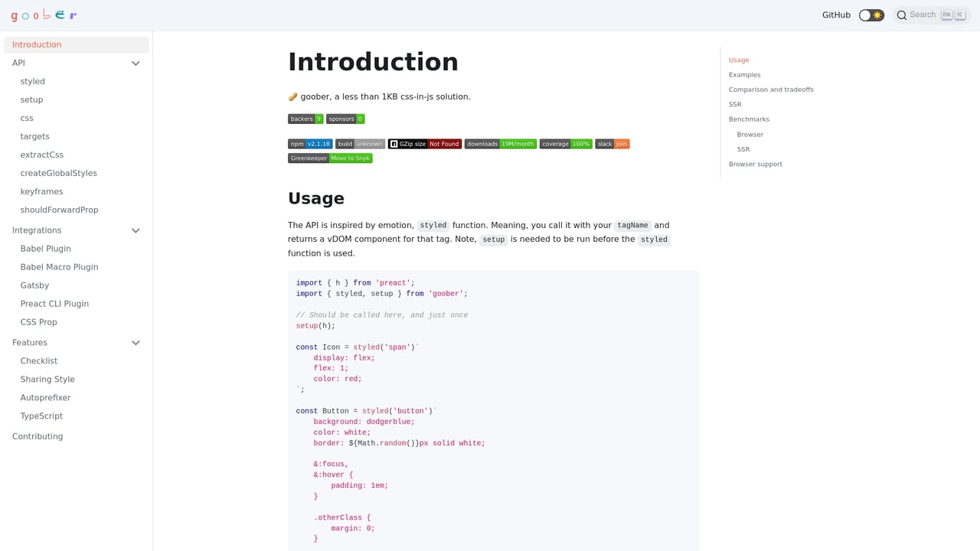Jump to Benchmarks in the table of contents
This screenshot has width=980, height=551.
click(749, 119)
